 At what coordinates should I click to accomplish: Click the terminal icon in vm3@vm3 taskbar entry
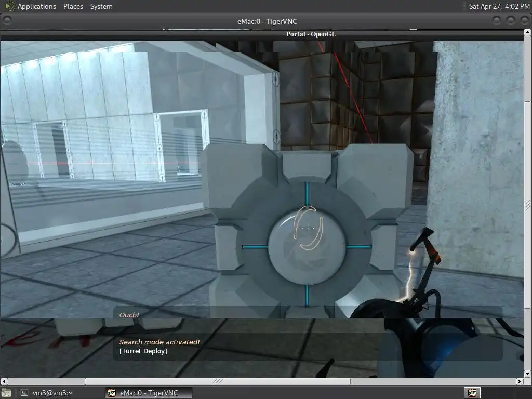(24, 393)
